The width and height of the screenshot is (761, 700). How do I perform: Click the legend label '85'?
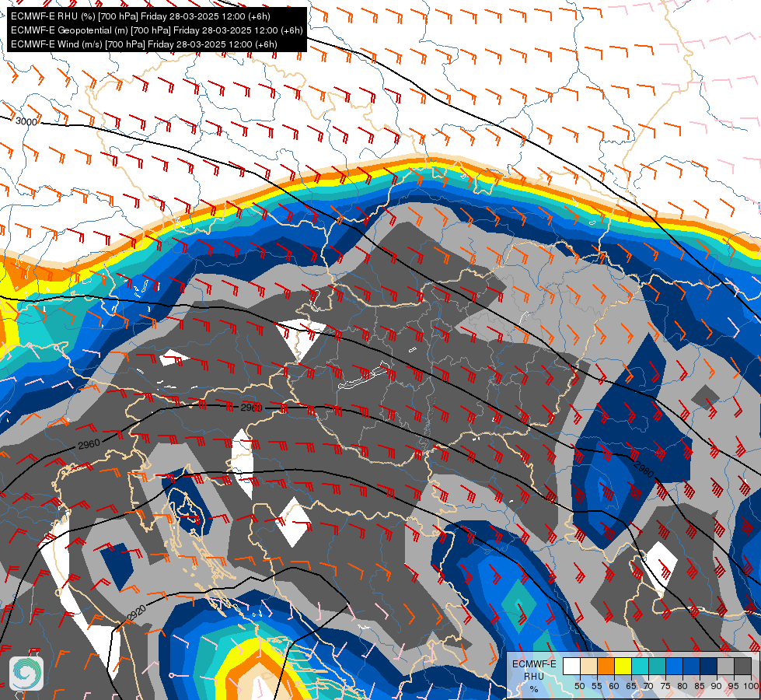pos(700,686)
